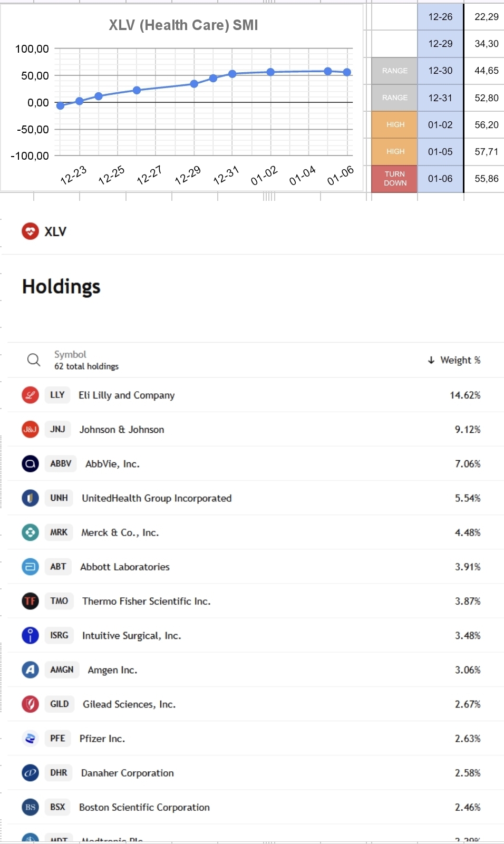Select the red TURN DOWN cell
The image size is (504, 844).
(x=395, y=179)
